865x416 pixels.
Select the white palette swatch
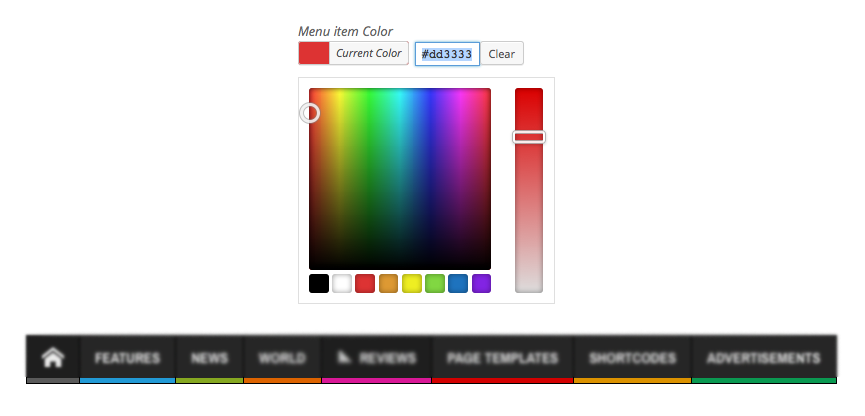pos(342,284)
